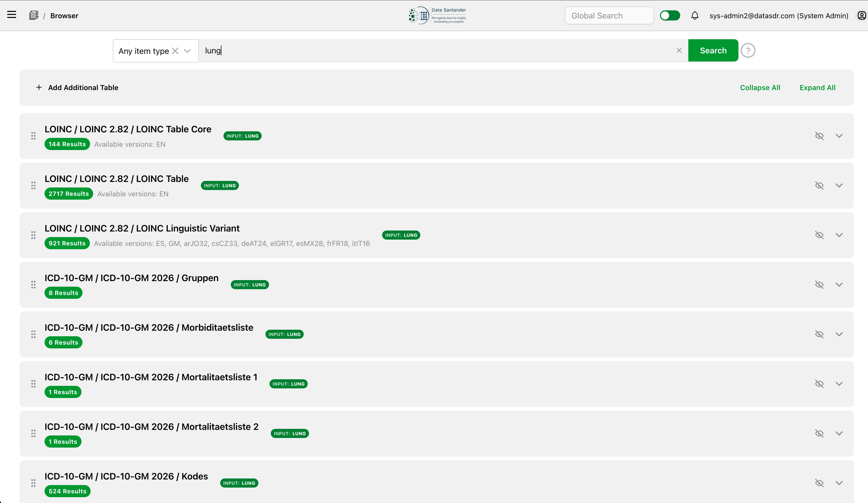Hide the Mortalitaetsliste 2 table
This screenshot has height=503, width=868.
tap(819, 433)
